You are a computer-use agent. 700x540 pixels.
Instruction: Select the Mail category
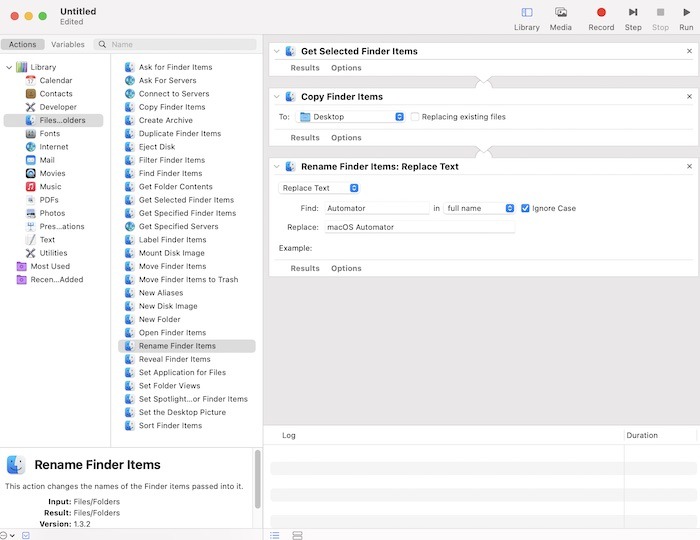click(46, 160)
